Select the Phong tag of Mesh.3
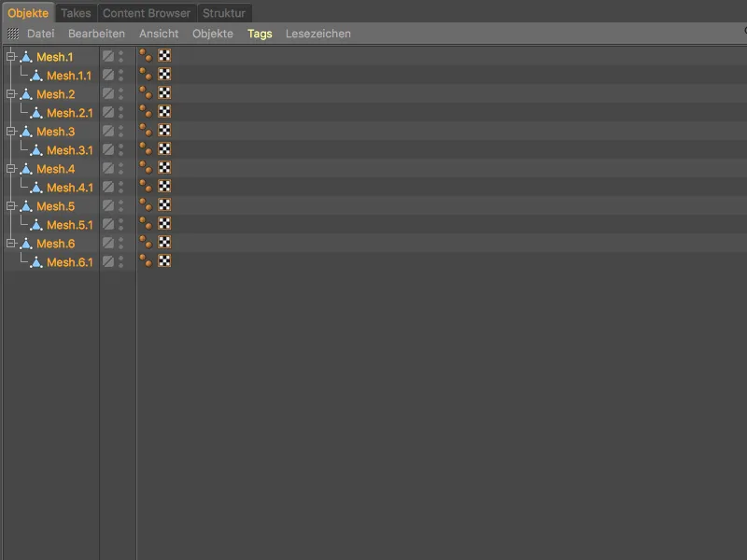 click(x=146, y=130)
